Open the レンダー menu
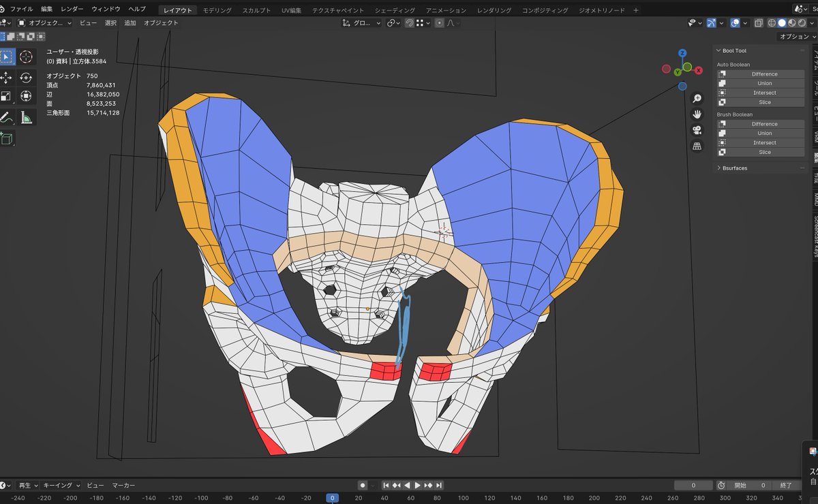This screenshot has height=504, width=818. click(x=72, y=10)
